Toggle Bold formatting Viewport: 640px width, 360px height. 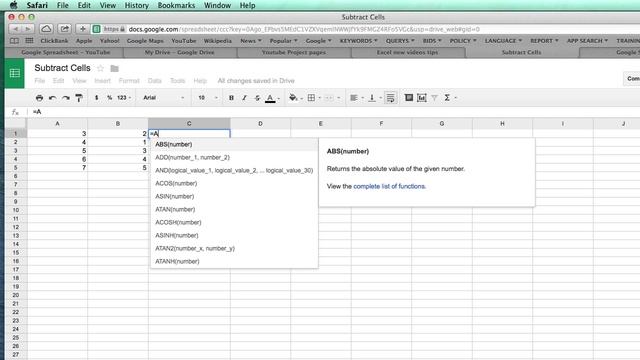pos(231,98)
